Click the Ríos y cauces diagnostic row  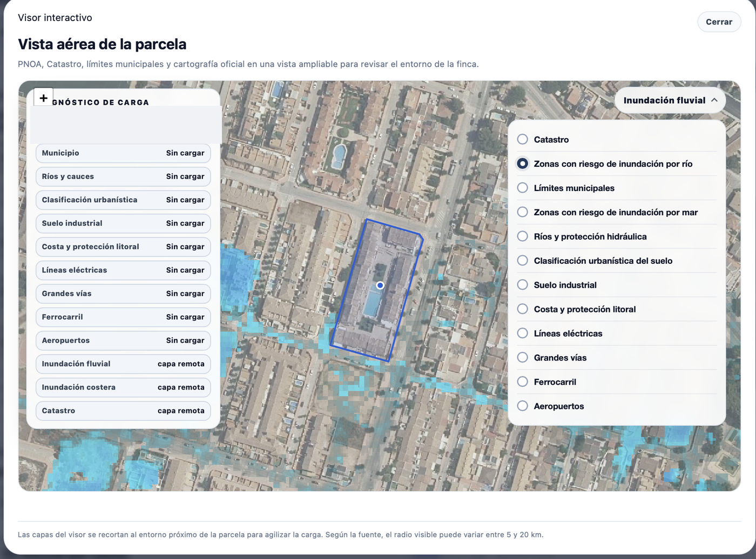click(123, 176)
